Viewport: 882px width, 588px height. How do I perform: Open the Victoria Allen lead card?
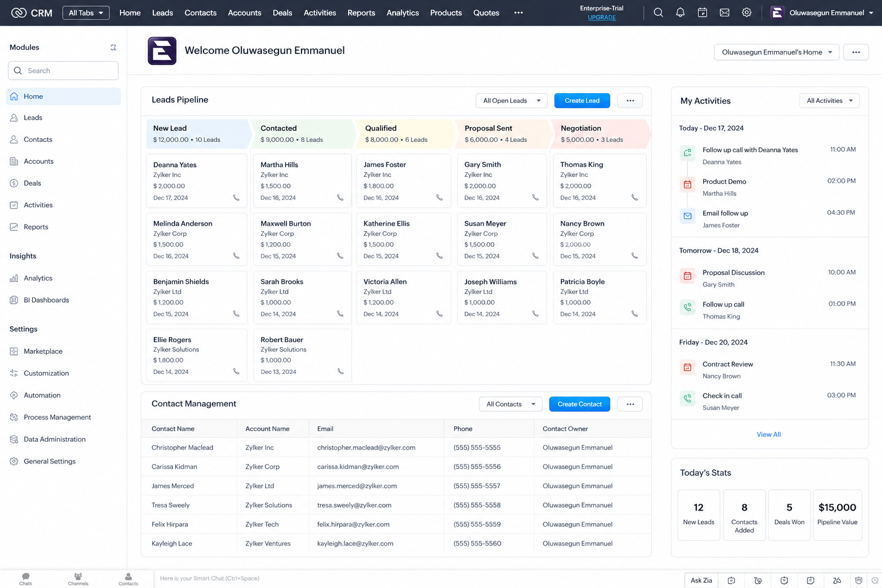click(x=404, y=298)
